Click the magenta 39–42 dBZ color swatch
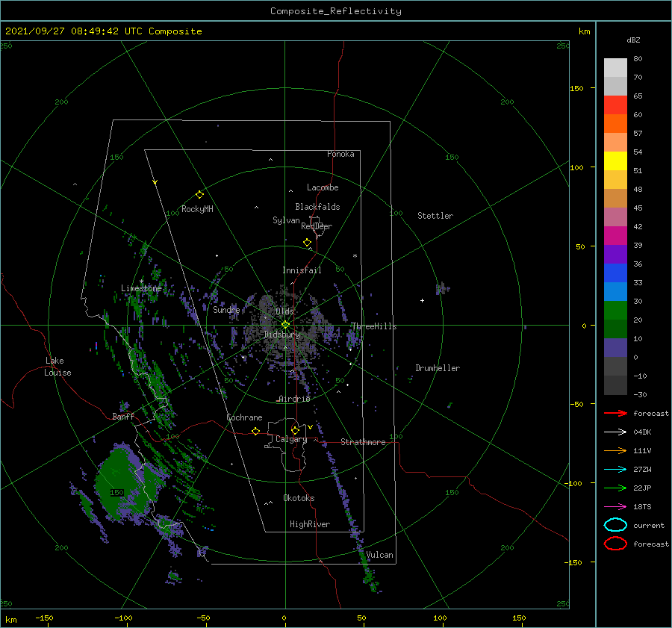The width and height of the screenshot is (672, 628). coord(615,235)
